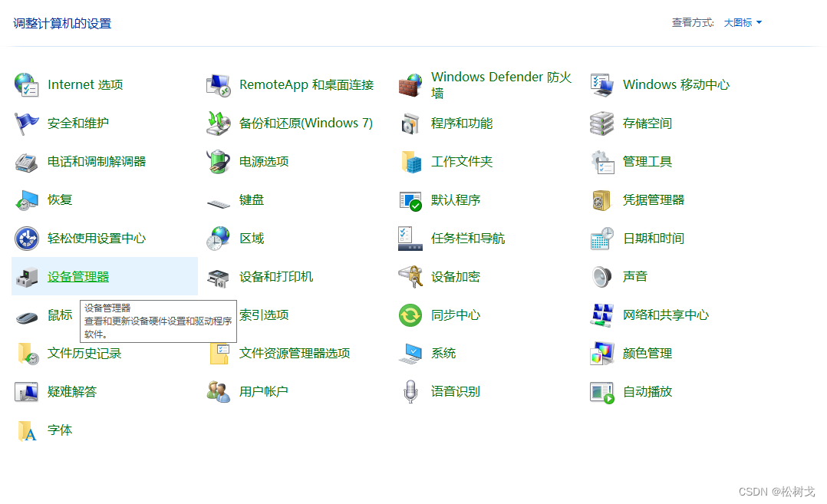Screen dimensions: 827x504
Task: Click the 存储空间 drives icon
Action: 601,124
